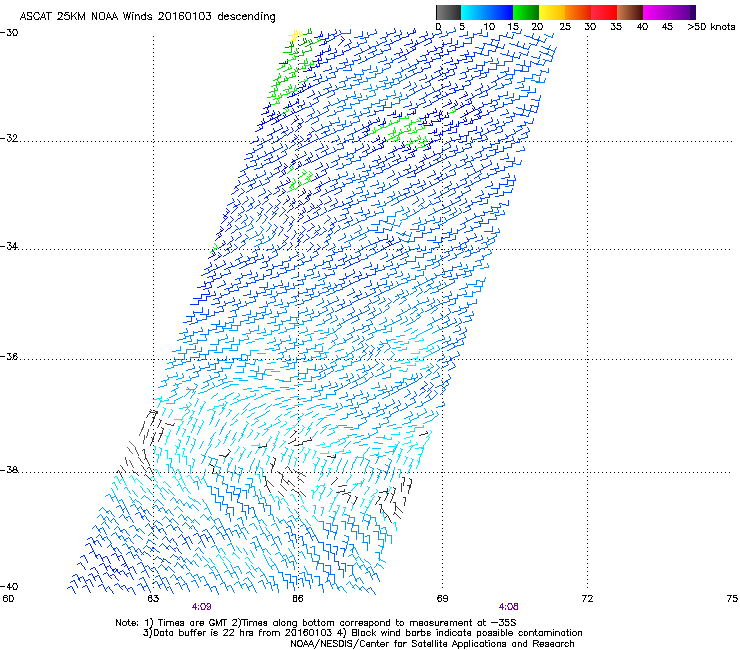Click the longitude label '66'
740x650 pixels.
[x=298, y=599]
